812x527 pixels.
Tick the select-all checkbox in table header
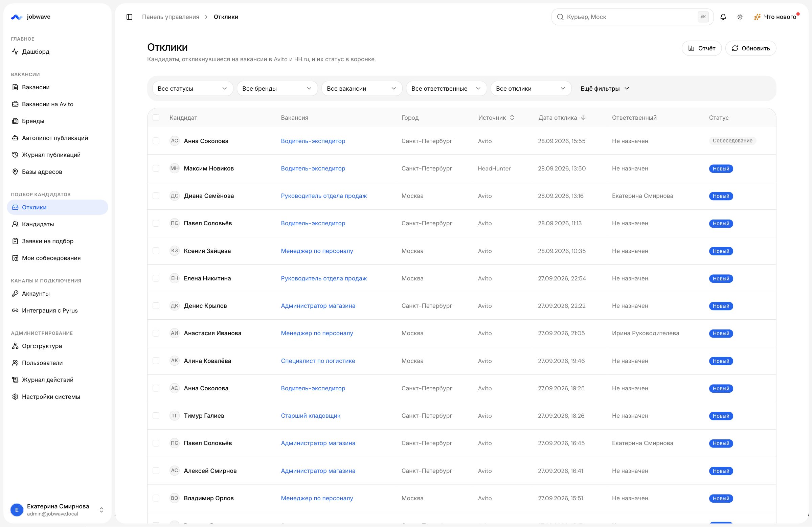click(156, 117)
